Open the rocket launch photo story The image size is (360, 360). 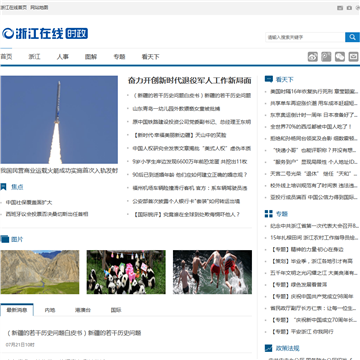point(59,120)
